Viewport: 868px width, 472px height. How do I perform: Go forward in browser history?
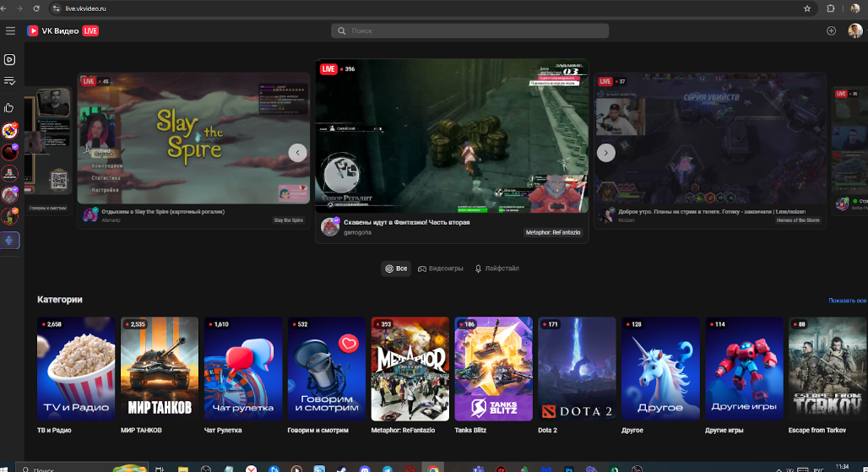pos(19,8)
